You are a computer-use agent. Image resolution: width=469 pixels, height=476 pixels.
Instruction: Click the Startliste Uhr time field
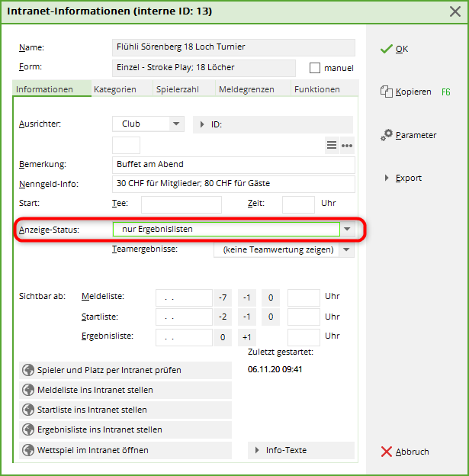(x=304, y=317)
